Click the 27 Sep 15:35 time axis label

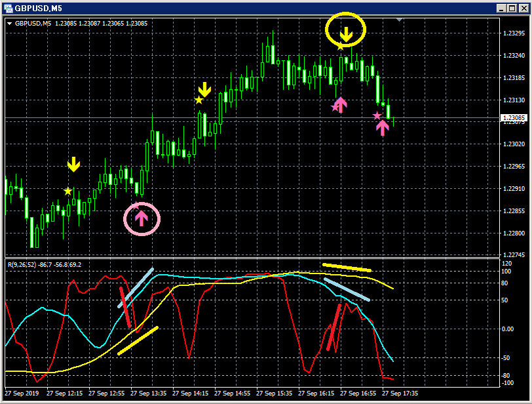(274, 393)
